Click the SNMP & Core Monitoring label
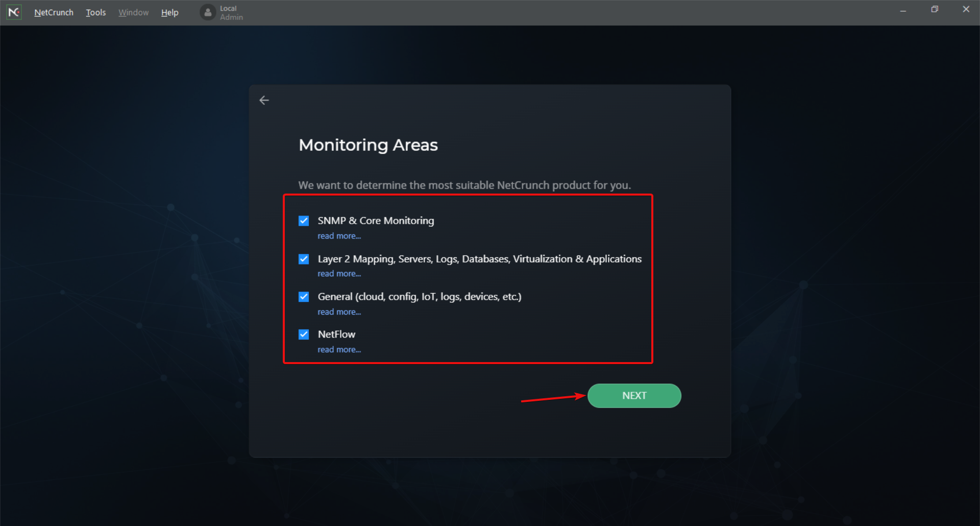This screenshot has width=980, height=526. click(376, 221)
